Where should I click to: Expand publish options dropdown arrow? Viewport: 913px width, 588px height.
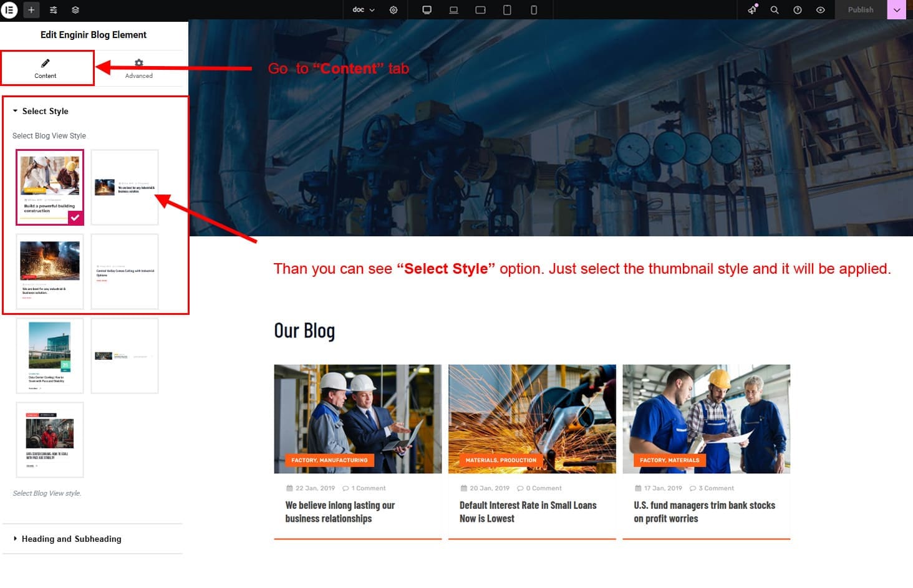click(x=897, y=10)
